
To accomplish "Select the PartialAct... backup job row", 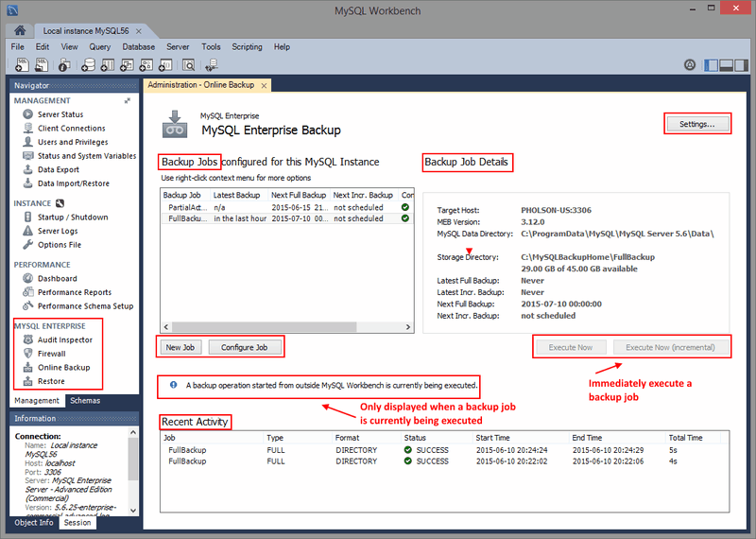I will [x=287, y=207].
